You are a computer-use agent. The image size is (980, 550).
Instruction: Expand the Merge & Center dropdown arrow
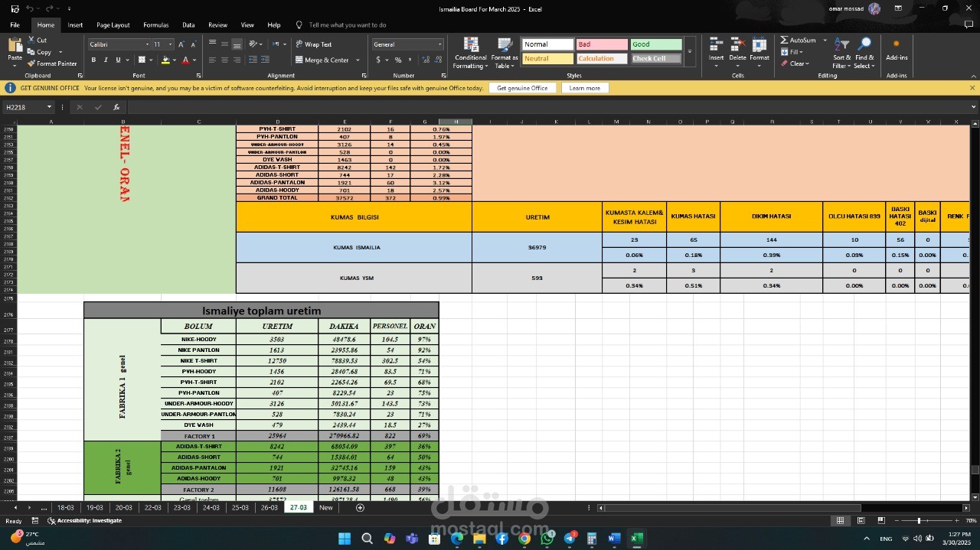pos(358,60)
